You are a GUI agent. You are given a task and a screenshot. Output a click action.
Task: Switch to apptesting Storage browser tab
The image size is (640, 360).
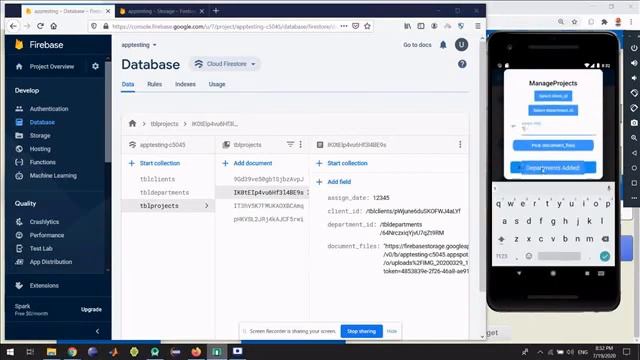[x=162, y=11]
